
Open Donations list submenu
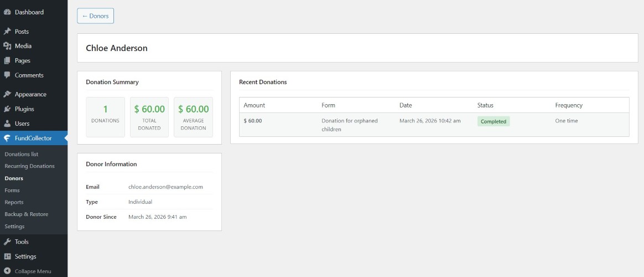click(x=22, y=154)
